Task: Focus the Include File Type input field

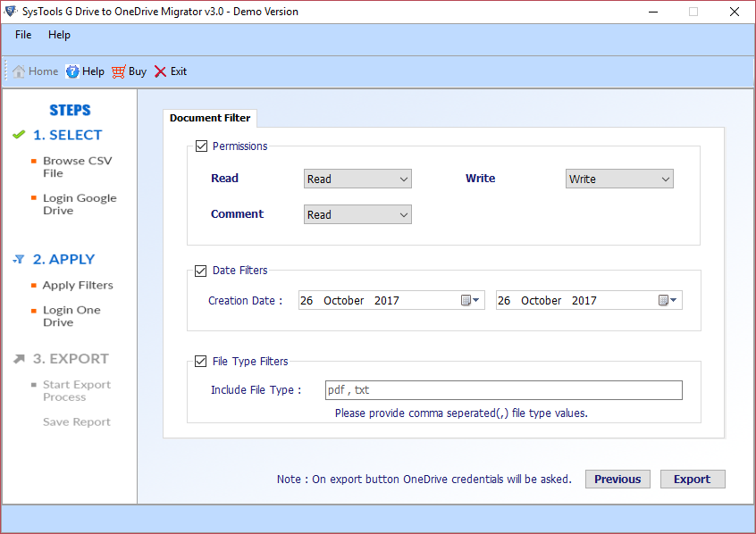Action: 504,390
